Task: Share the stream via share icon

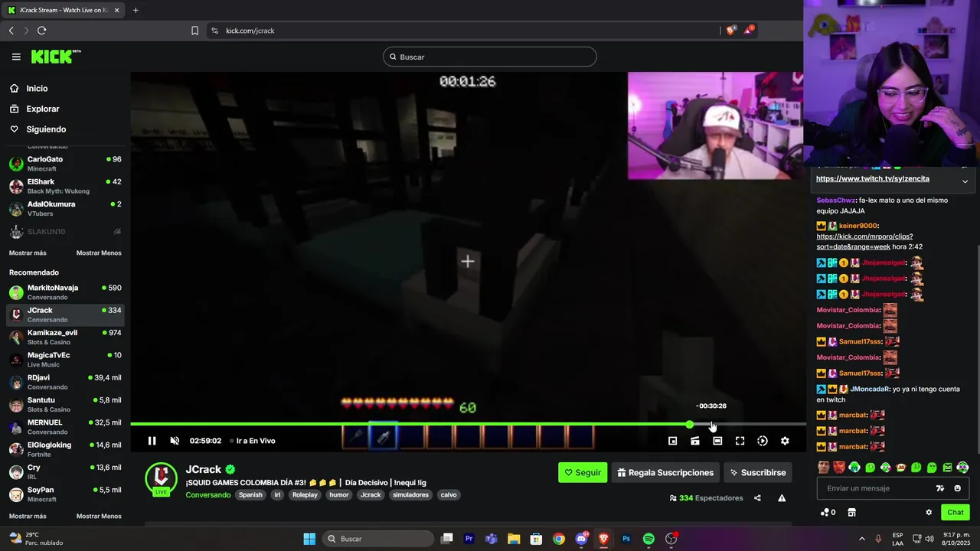Action: click(757, 498)
